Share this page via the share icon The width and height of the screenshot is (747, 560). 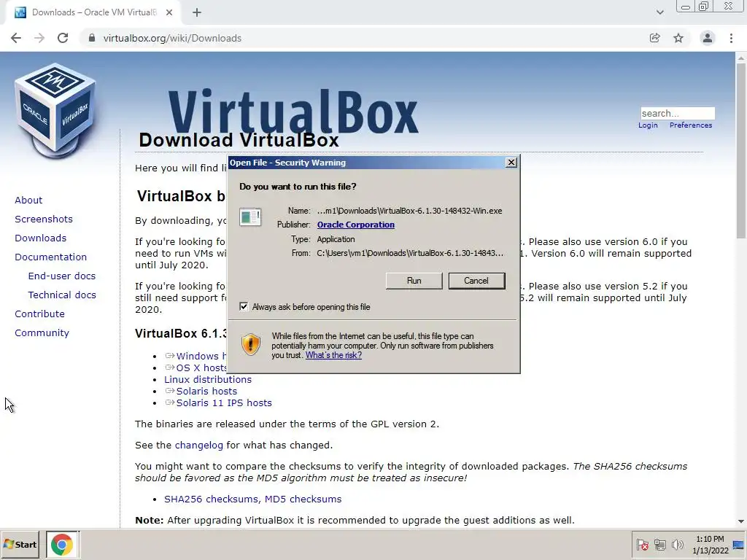pos(654,38)
